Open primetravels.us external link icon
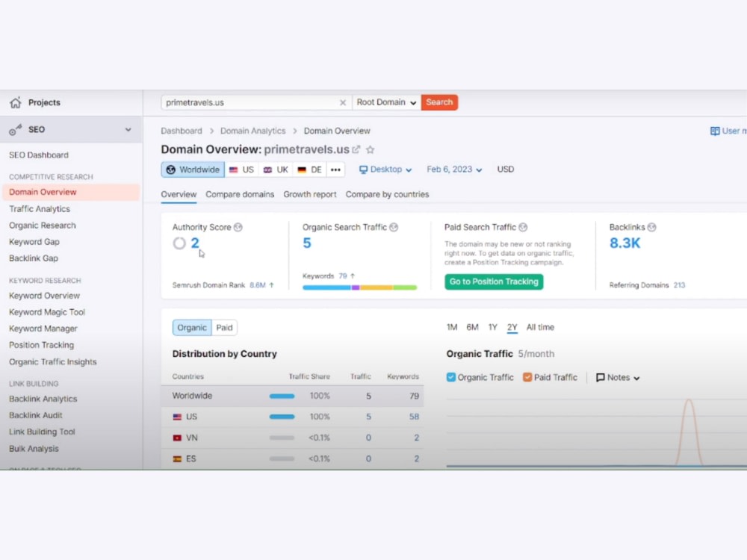This screenshot has height=560, width=747. click(356, 149)
